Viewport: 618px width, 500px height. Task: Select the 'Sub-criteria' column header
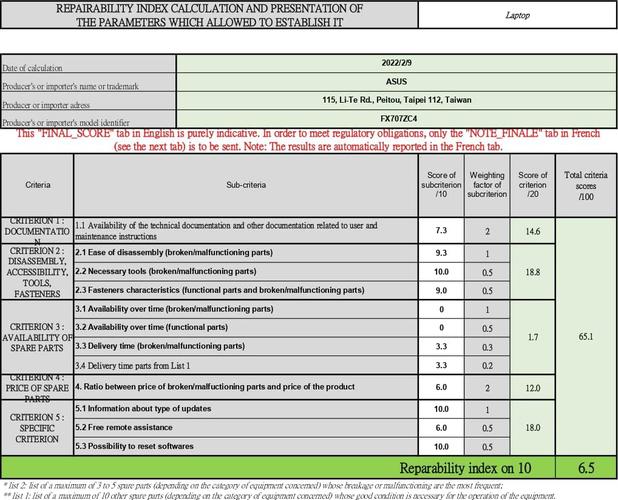[246, 185]
